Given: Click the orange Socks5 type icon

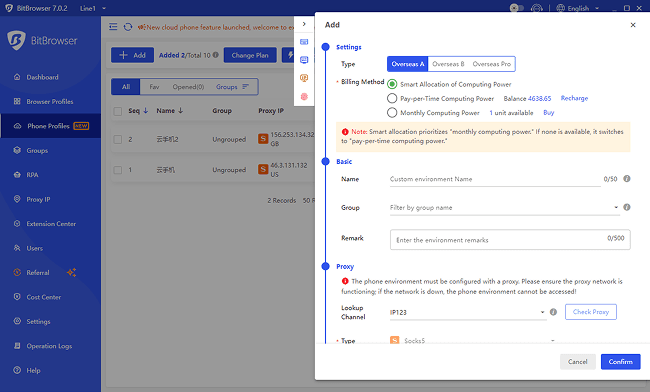Looking at the screenshot, I should (x=394, y=340).
